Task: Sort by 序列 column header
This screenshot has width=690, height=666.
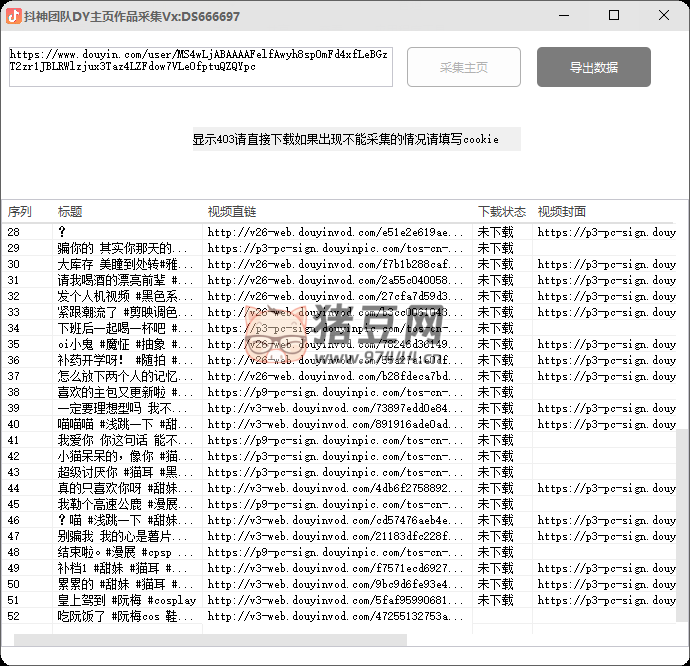Action: [19, 212]
